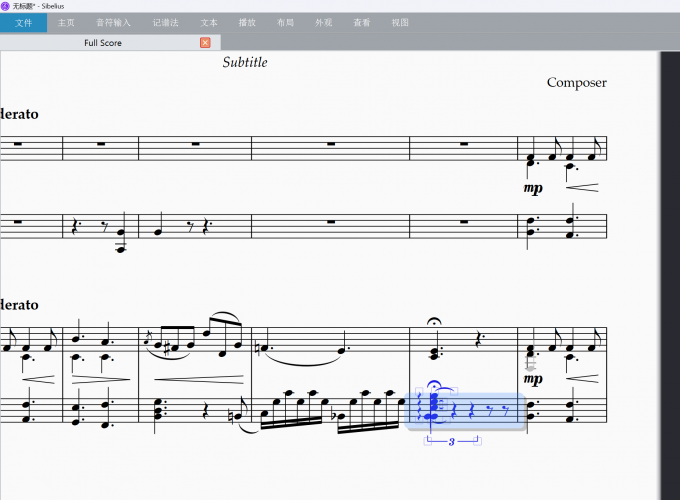Select the fermata above third staff chord

[434, 321]
